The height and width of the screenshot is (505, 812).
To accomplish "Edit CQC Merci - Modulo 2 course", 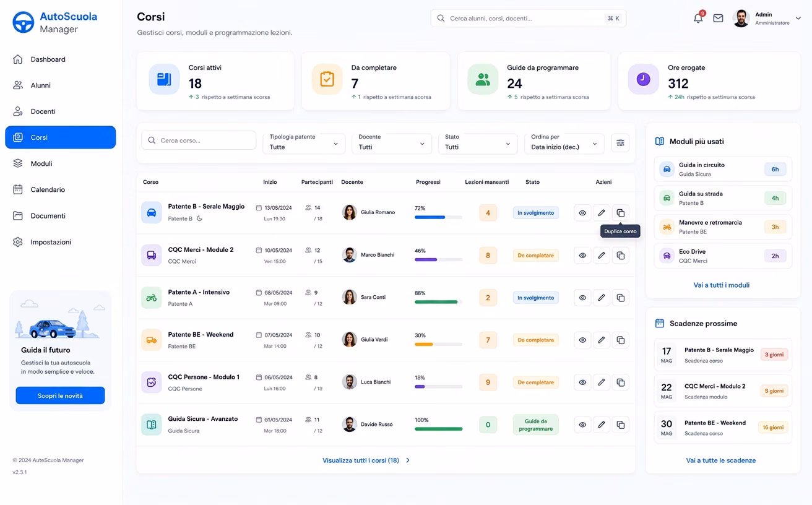I will pos(602,255).
